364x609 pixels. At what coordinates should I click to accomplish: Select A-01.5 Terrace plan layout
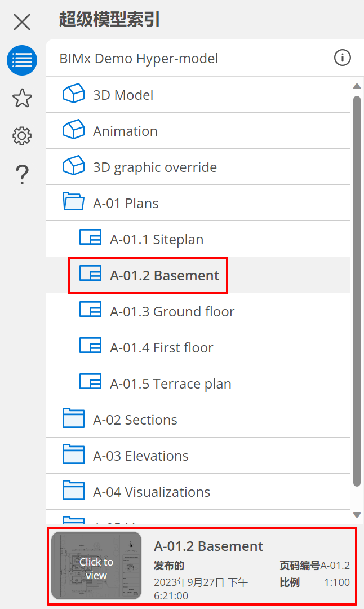[x=170, y=383]
